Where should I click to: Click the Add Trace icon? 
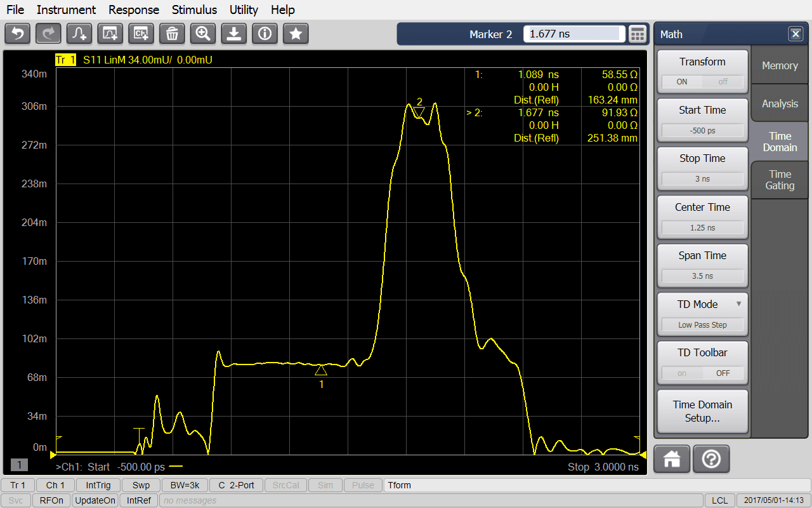(80, 34)
